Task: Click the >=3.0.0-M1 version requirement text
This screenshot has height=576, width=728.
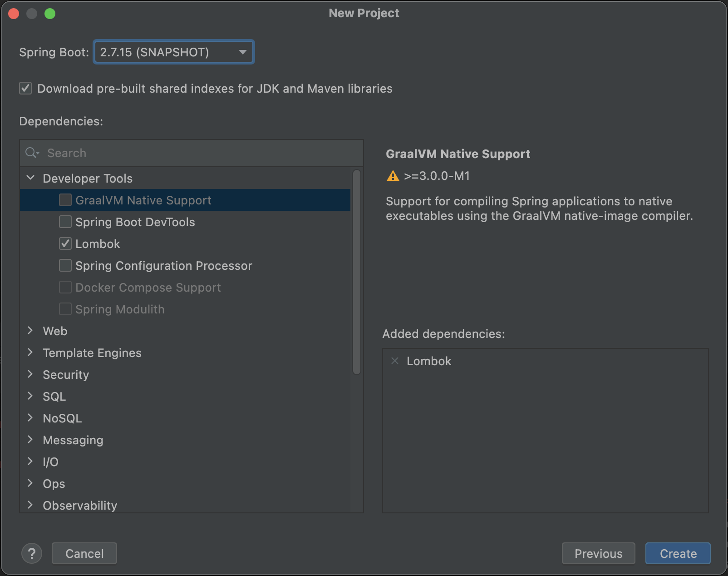Action: (x=437, y=176)
